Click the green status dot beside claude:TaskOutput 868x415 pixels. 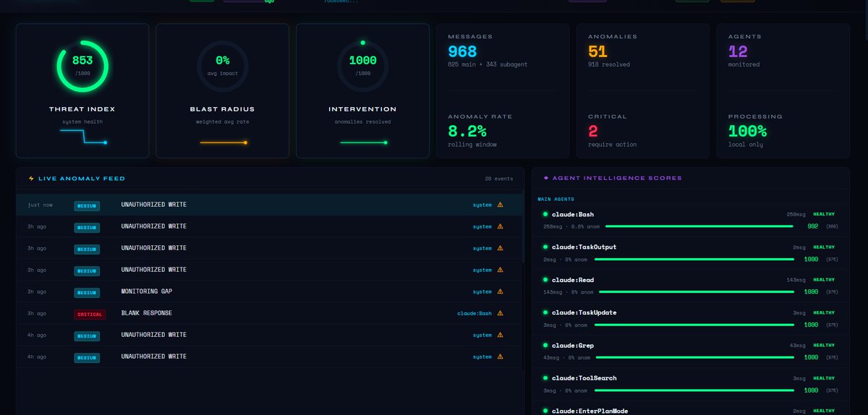tap(545, 247)
